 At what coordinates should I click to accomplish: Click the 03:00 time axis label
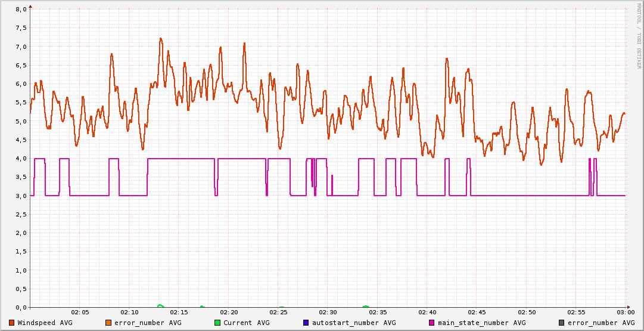pyautogui.click(x=626, y=313)
